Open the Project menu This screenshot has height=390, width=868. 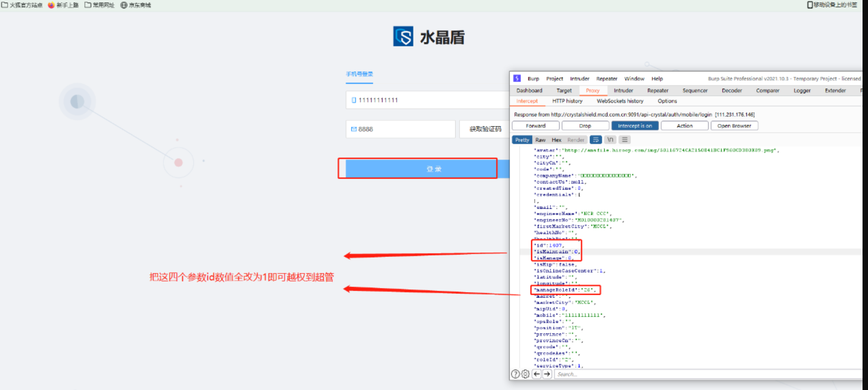pyautogui.click(x=554, y=79)
